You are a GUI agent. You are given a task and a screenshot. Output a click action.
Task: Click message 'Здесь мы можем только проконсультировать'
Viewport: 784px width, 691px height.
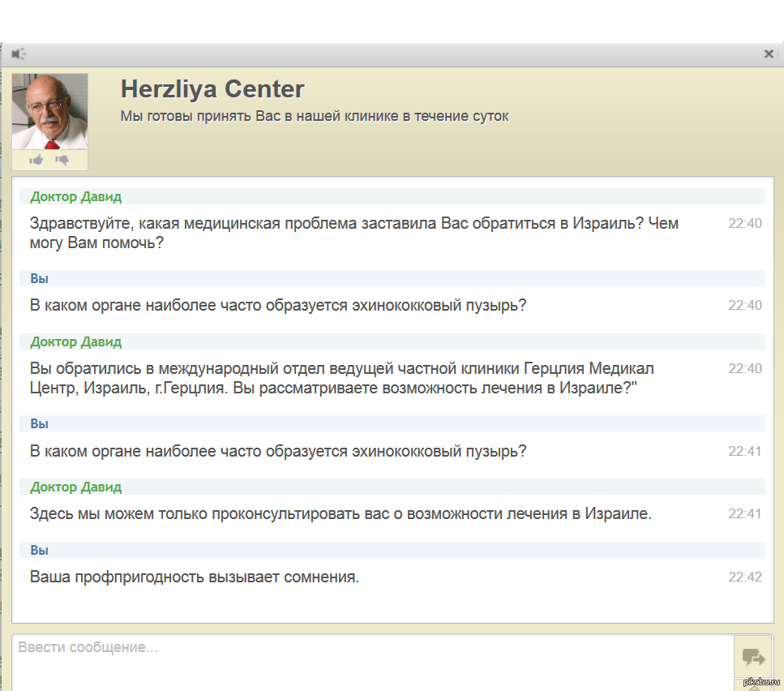(x=341, y=513)
